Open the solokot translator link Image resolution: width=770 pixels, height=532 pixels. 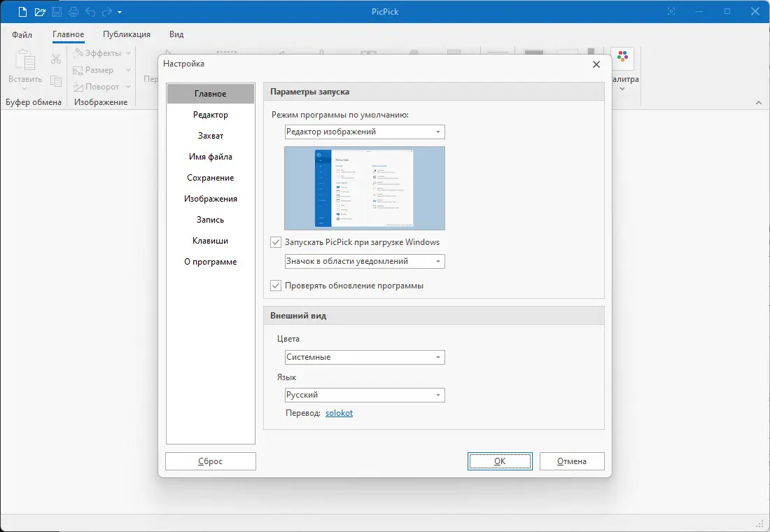(339, 413)
